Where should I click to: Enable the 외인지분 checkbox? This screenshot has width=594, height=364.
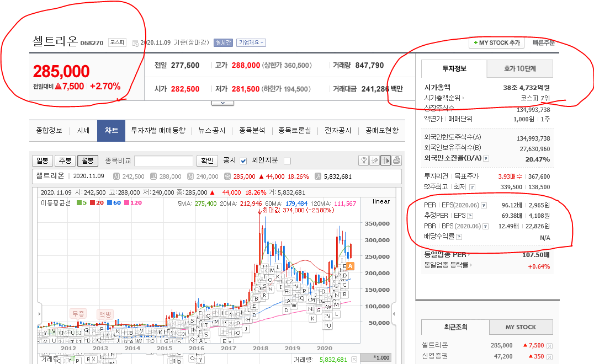coord(288,161)
